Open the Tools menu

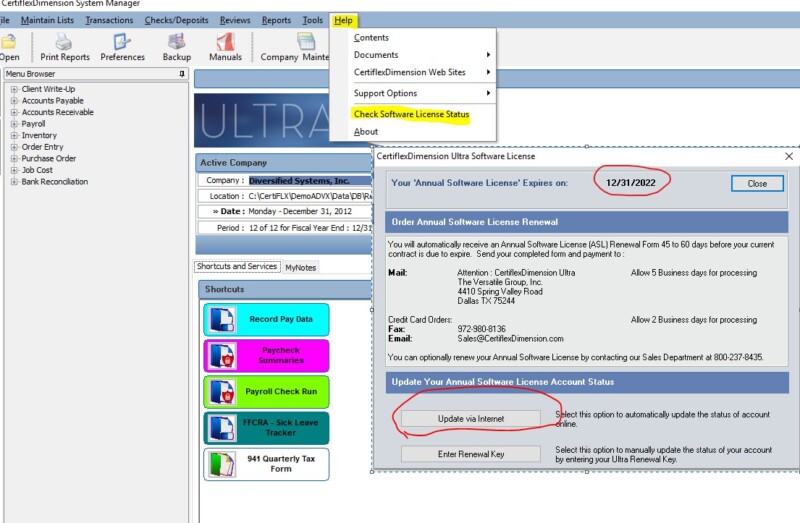point(312,20)
